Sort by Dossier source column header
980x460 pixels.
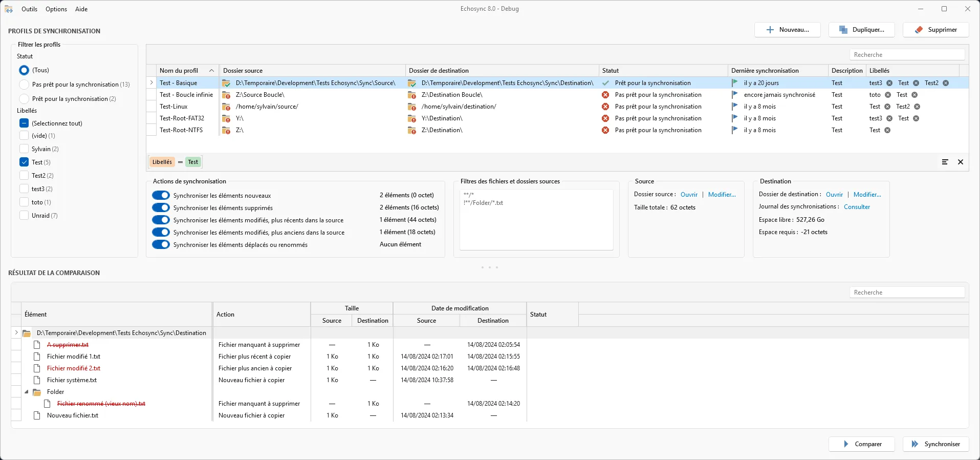pyautogui.click(x=312, y=71)
